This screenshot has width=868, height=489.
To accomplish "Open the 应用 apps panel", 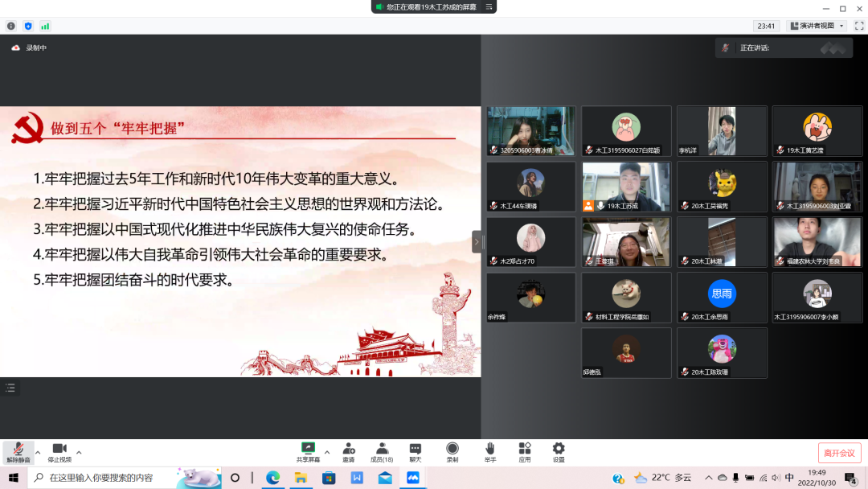I will 526,451.
